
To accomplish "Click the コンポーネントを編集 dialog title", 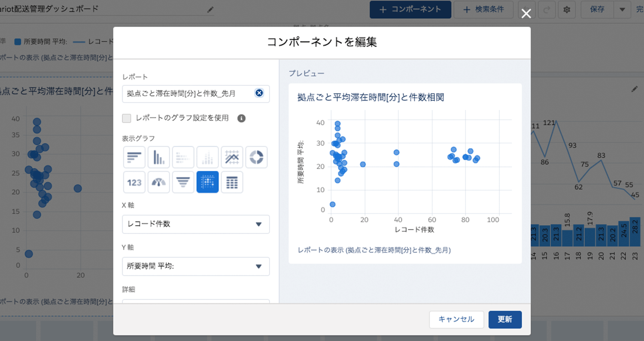I will pyautogui.click(x=322, y=42).
